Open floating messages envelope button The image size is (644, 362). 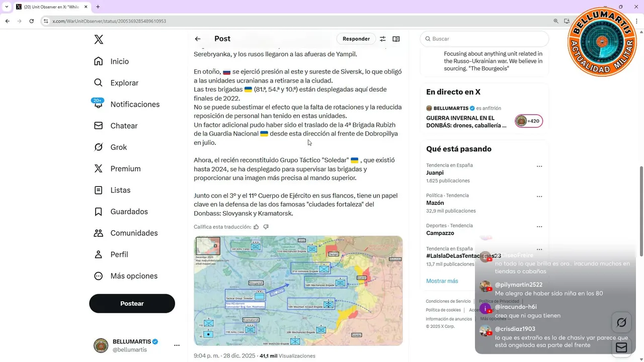pos(621,347)
